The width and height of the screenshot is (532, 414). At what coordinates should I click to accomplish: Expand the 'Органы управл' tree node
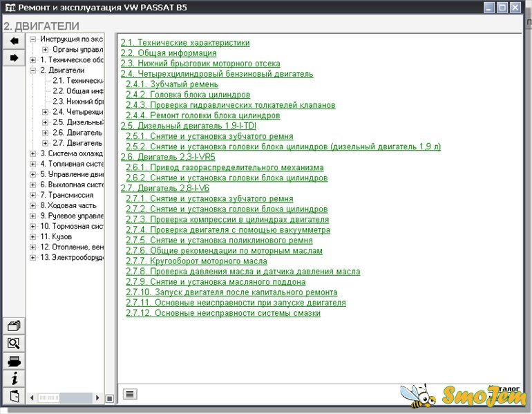click(45, 50)
